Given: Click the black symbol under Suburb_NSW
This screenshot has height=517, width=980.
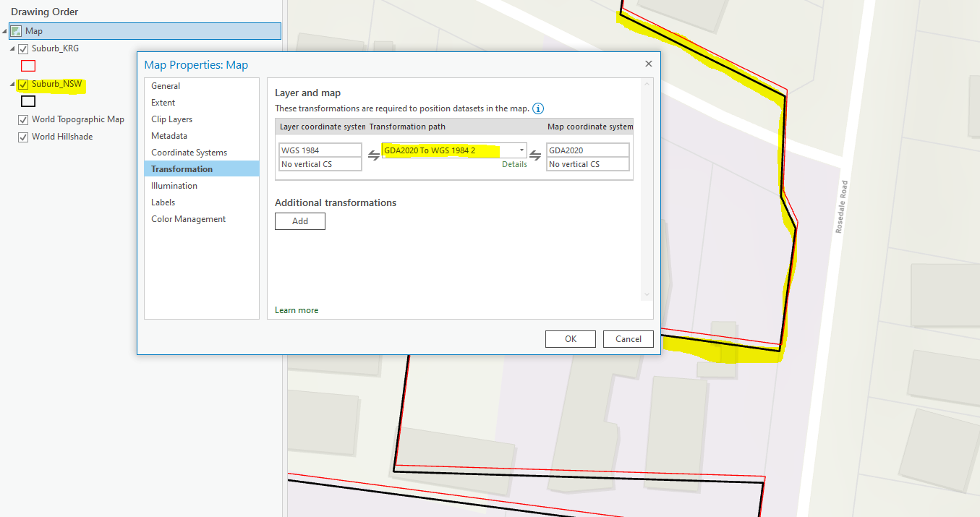Looking at the screenshot, I should coord(27,101).
